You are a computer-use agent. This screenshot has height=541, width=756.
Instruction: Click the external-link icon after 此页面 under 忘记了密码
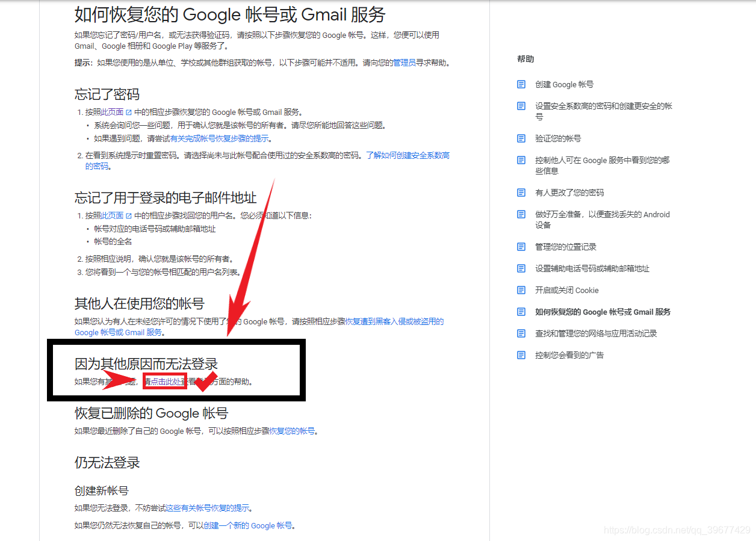point(128,113)
